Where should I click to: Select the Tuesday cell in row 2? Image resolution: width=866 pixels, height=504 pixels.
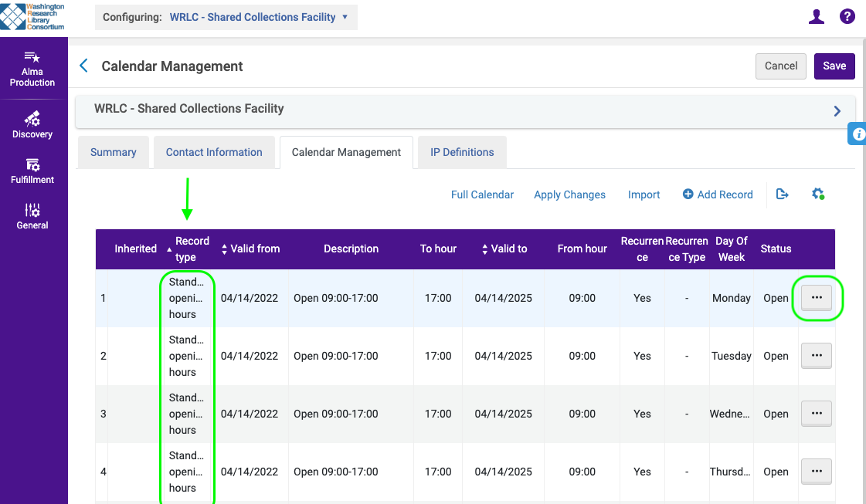pos(732,356)
